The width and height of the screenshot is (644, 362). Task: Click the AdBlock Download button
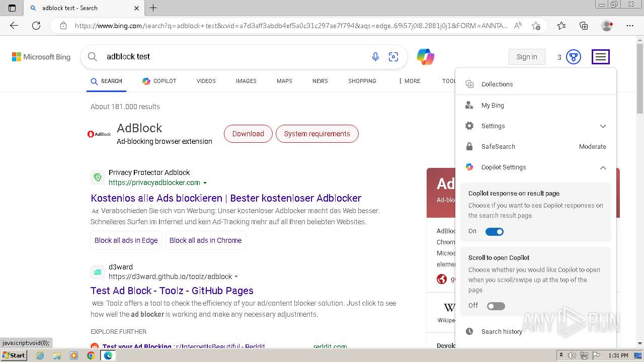248,134
